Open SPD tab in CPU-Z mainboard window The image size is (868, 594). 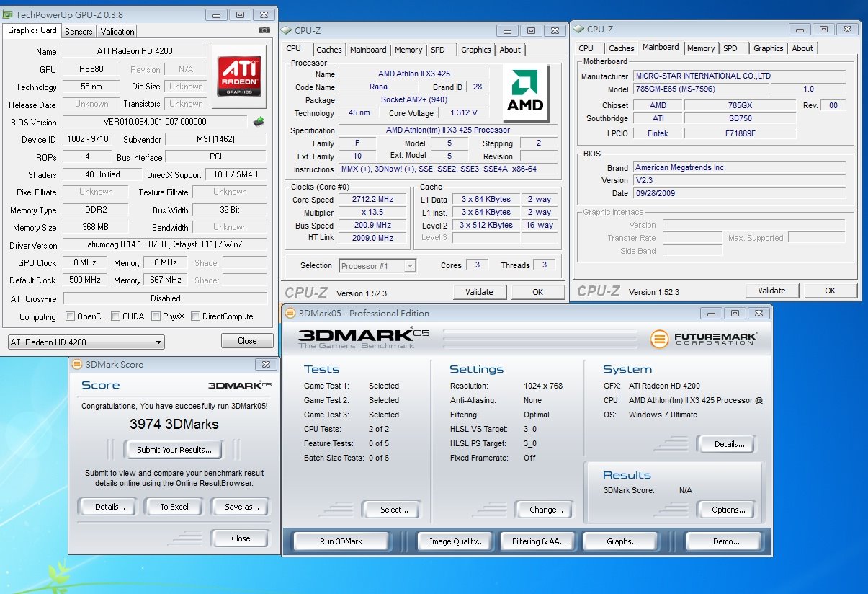pos(730,48)
